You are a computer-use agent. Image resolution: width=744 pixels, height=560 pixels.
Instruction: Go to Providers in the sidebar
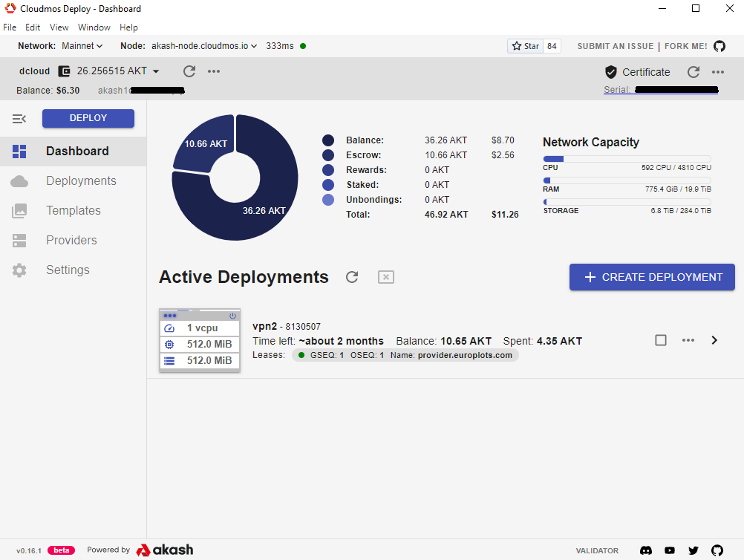coord(71,240)
